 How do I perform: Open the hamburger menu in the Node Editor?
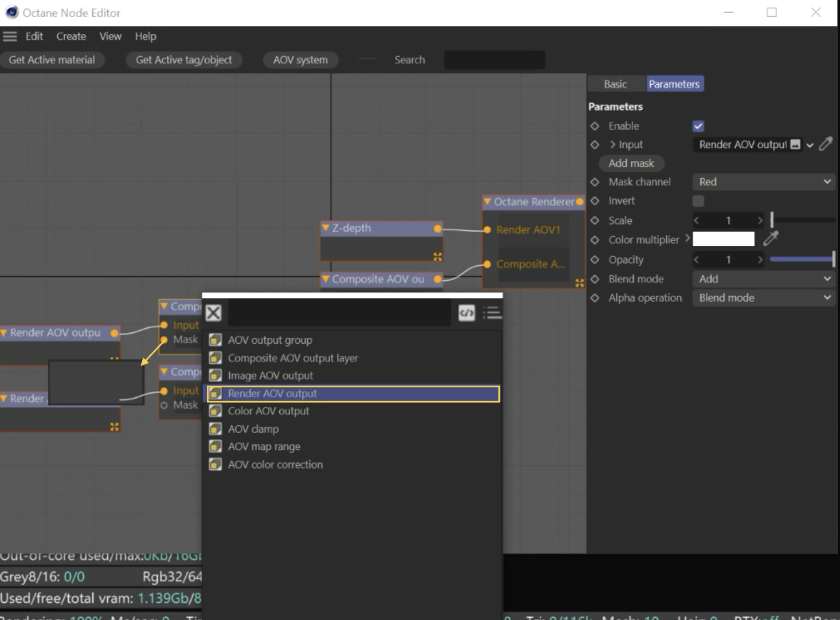point(10,36)
